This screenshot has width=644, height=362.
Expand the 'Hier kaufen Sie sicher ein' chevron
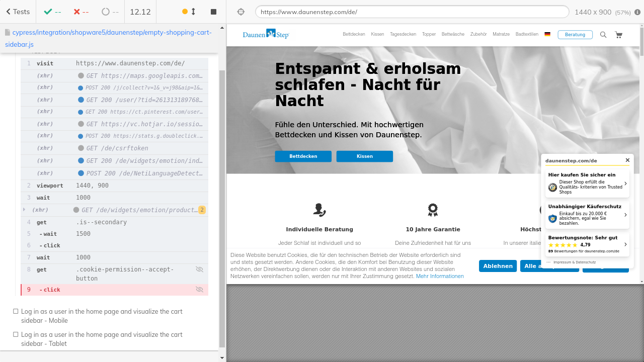(625, 184)
